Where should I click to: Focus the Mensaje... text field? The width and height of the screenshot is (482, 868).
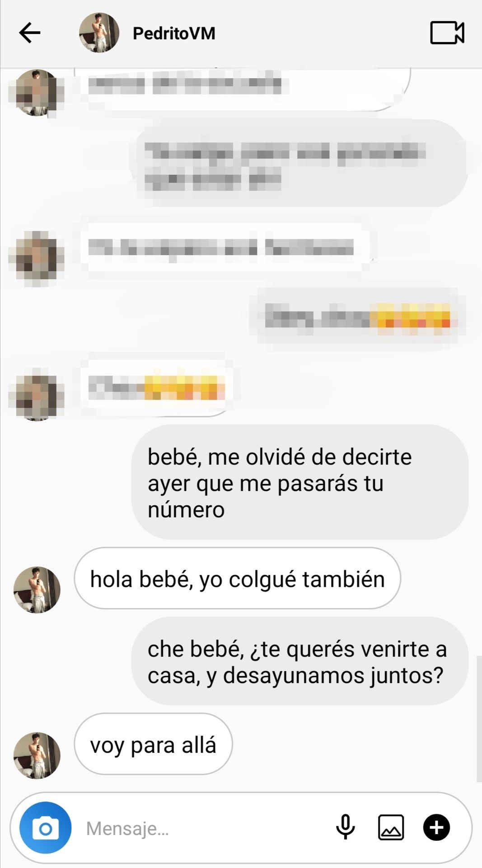pos(203,828)
